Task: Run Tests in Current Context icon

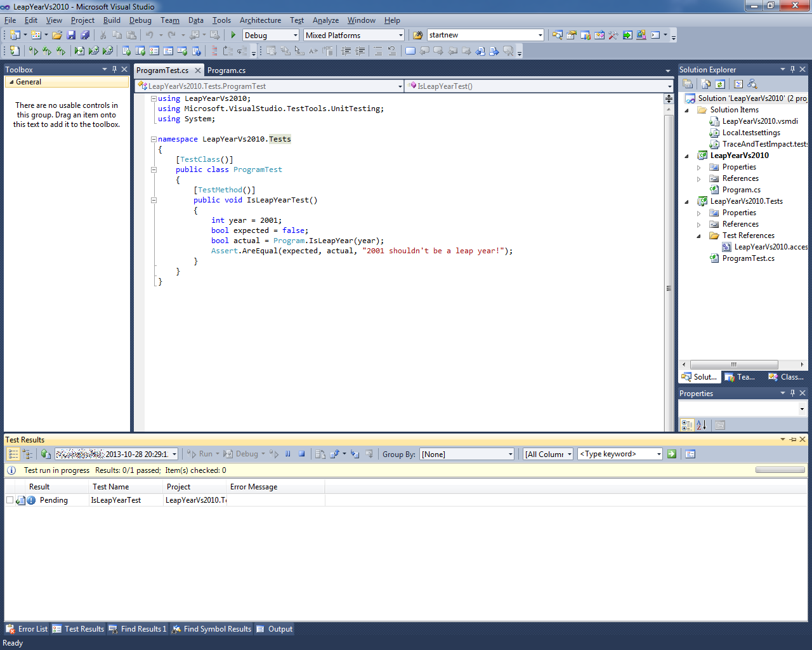Action: pyautogui.click(x=33, y=51)
